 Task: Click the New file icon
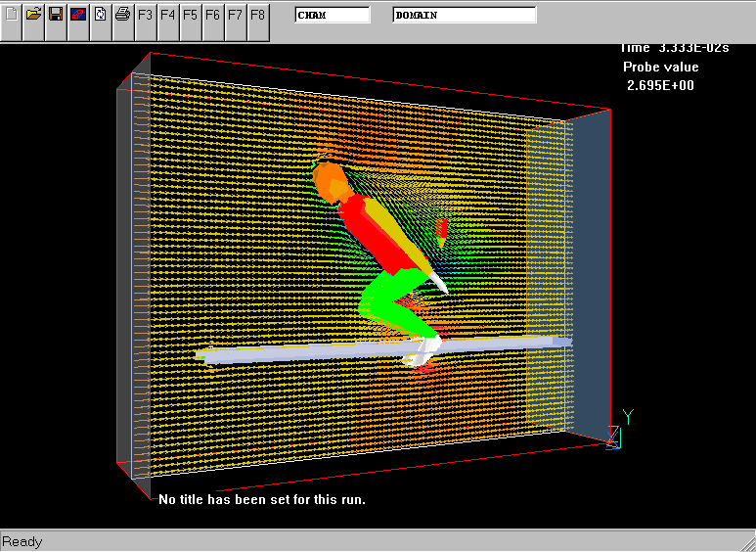point(11,15)
